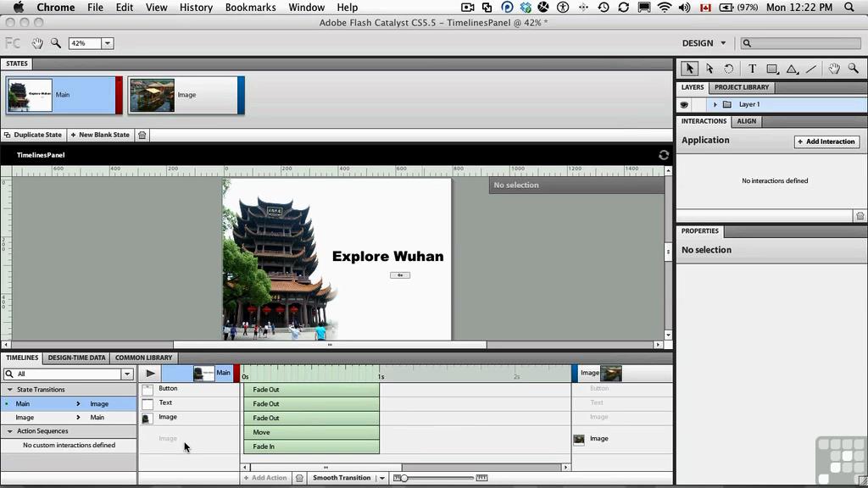This screenshot has height=488, width=868.
Task: Click New Blank State button
Action: pyautogui.click(x=100, y=135)
